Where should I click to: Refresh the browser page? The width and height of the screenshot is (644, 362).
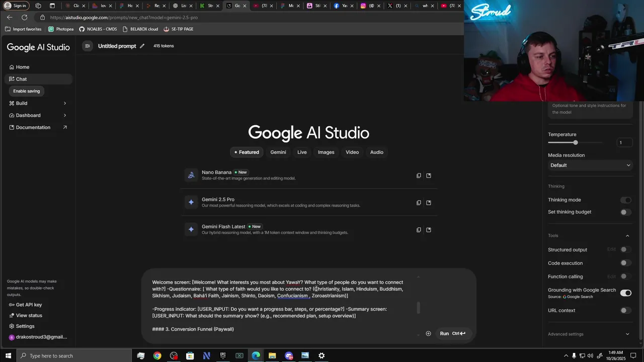24,17
